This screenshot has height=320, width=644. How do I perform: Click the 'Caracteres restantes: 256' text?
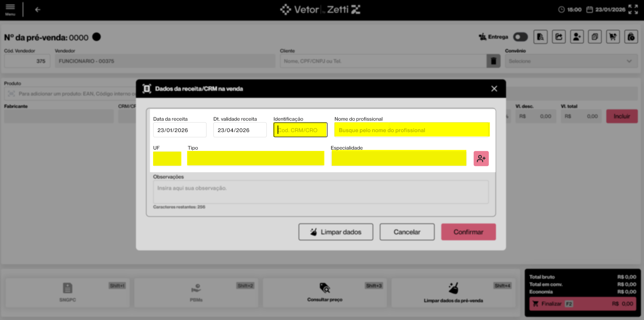coord(179,207)
